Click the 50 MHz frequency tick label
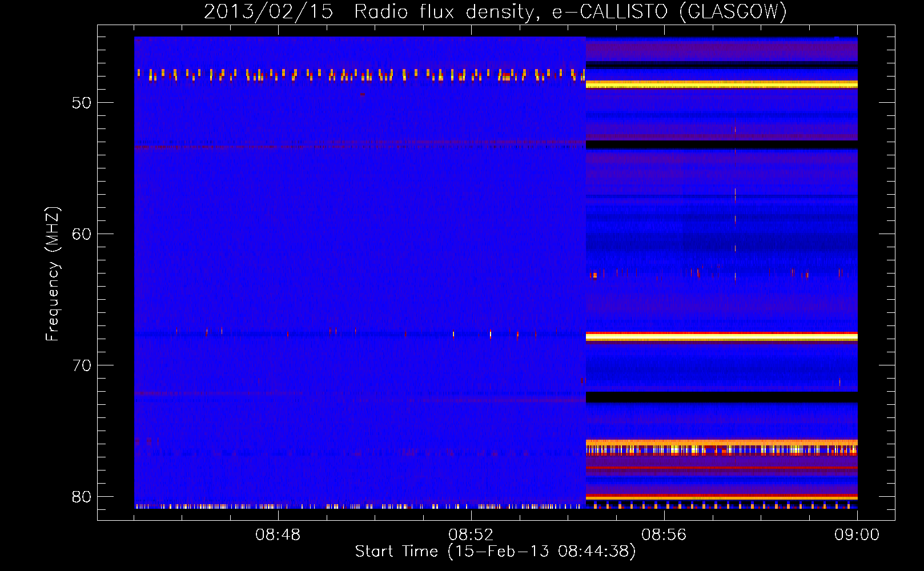 pyautogui.click(x=82, y=103)
